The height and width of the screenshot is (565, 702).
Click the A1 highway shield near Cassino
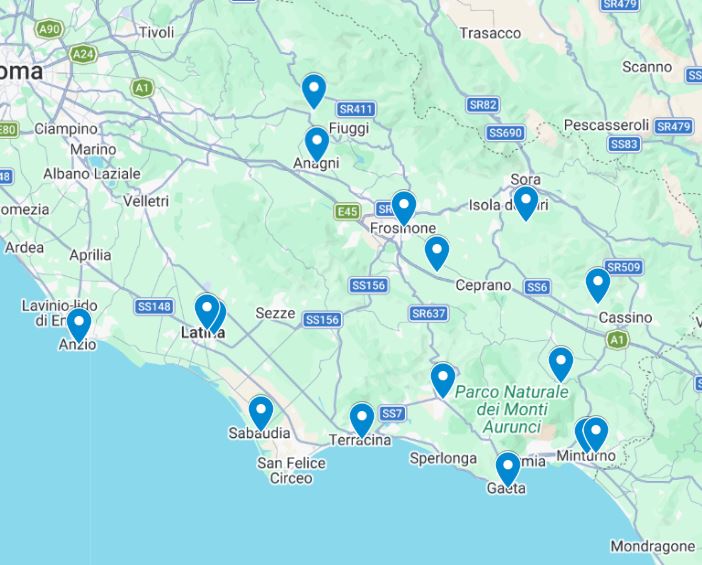click(617, 340)
